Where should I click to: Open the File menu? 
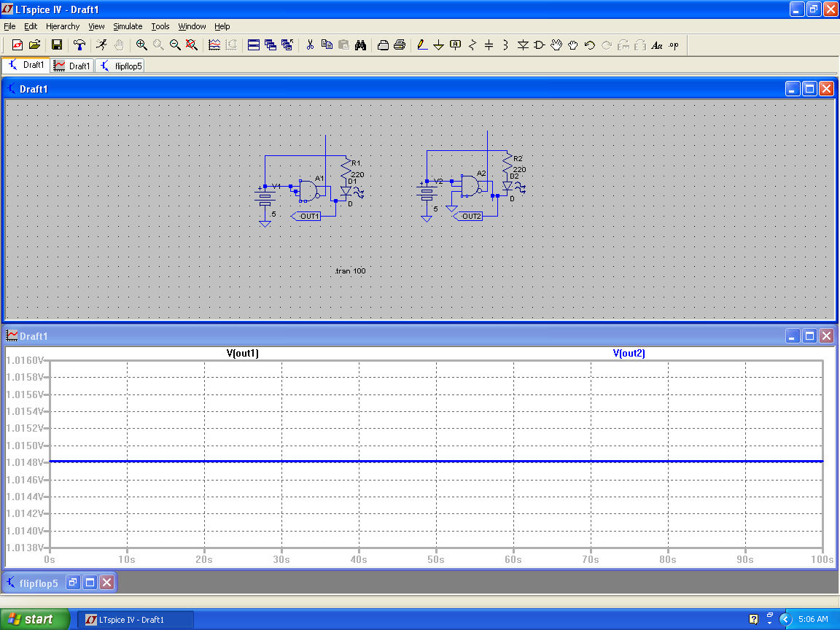click(x=9, y=26)
